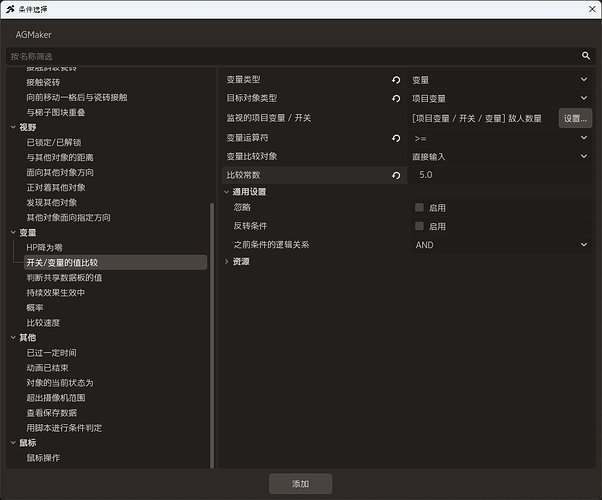The image size is (602, 500).
Task: Enable the 忽略 checkbox
Action: tap(419, 207)
